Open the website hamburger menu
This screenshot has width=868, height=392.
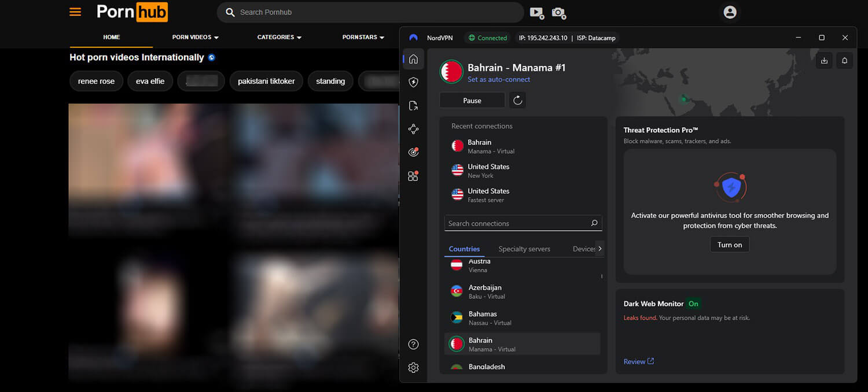pyautogui.click(x=75, y=12)
